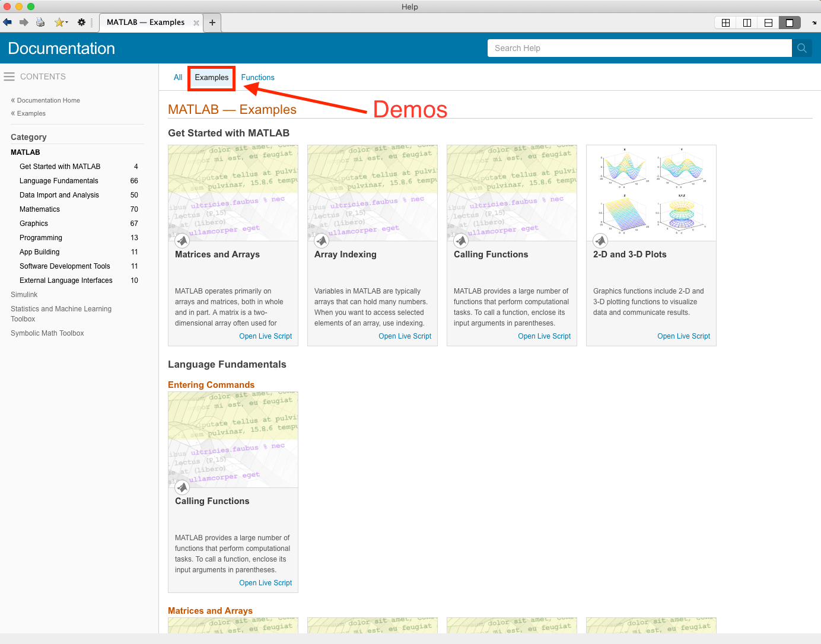Click live script badge on top Calling Functions card
This screenshot has height=644, width=821.
click(461, 241)
